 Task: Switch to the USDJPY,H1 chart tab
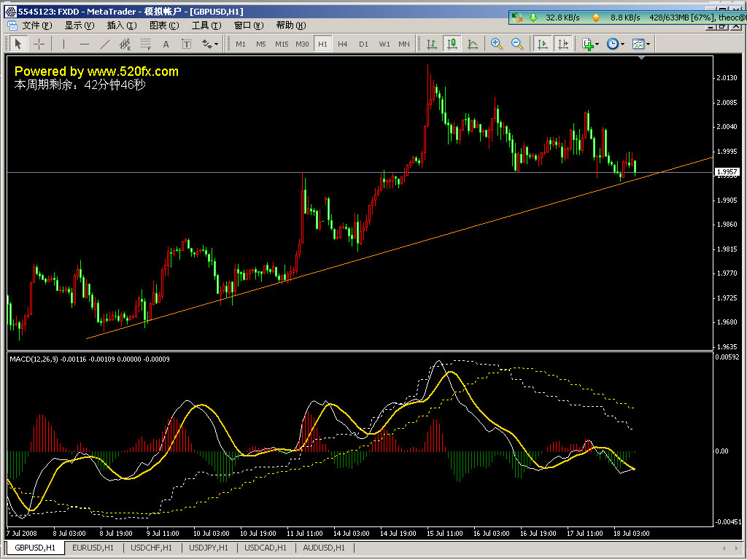click(208, 548)
